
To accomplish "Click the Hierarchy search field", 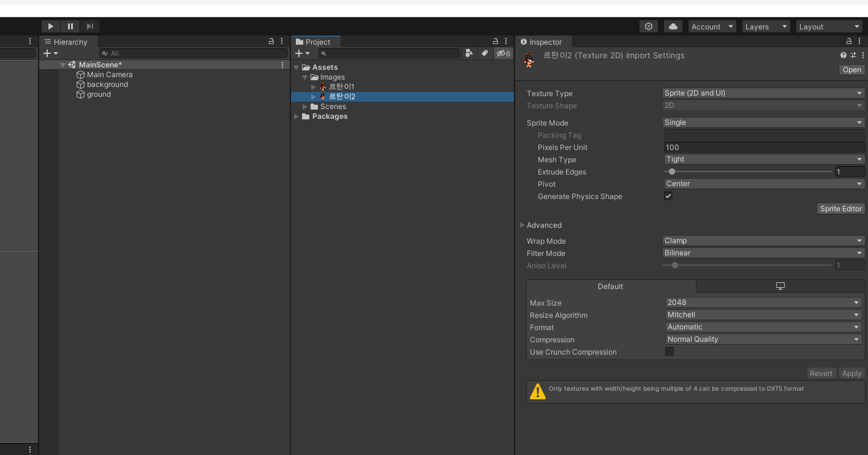I will (194, 53).
